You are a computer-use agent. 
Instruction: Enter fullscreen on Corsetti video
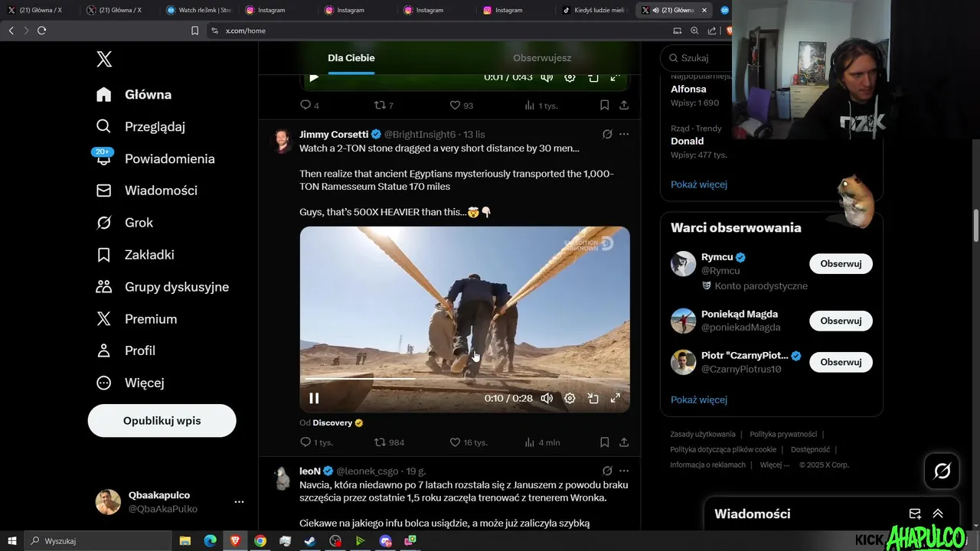pos(615,398)
